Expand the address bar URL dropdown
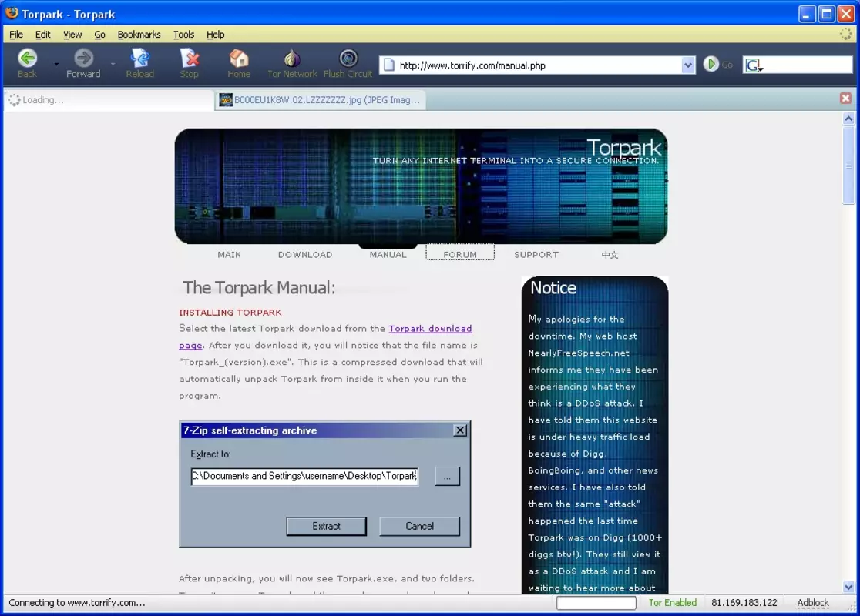860x616 pixels. (688, 65)
